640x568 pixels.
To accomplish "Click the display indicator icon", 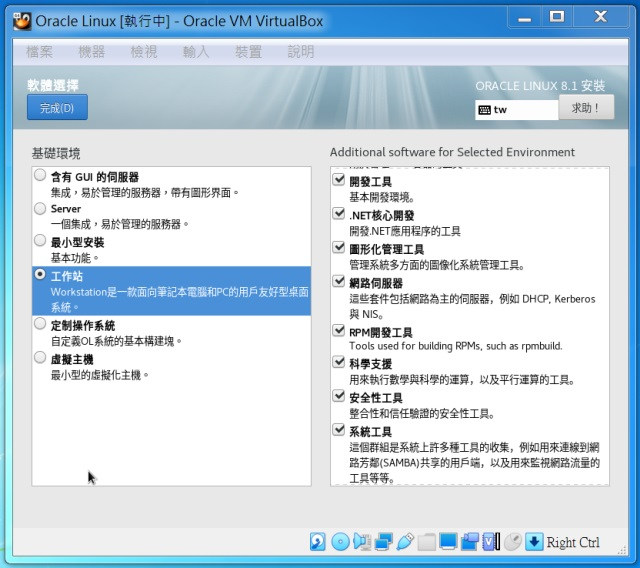I will coord(448,542).
